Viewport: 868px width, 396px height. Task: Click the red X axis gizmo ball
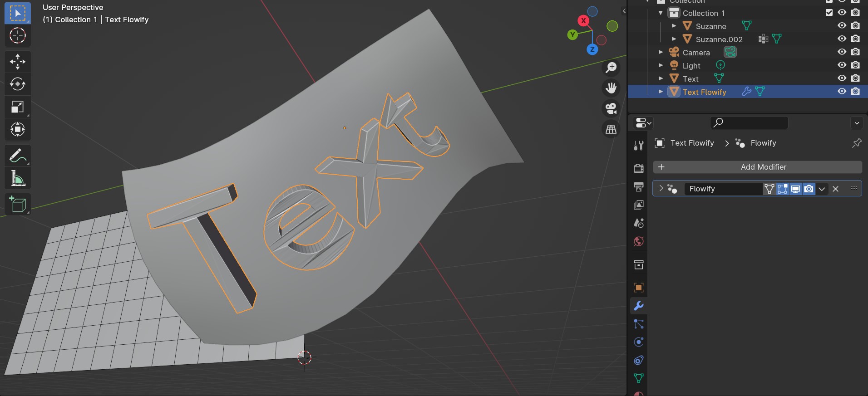coord(583,20)
